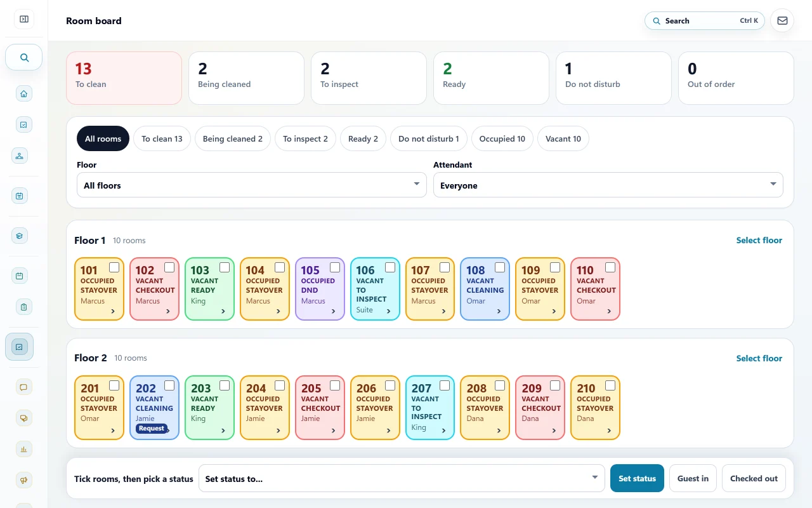Open room 210 details arrow
Screen dimensions: 812x508
click(x=610, y=430)
